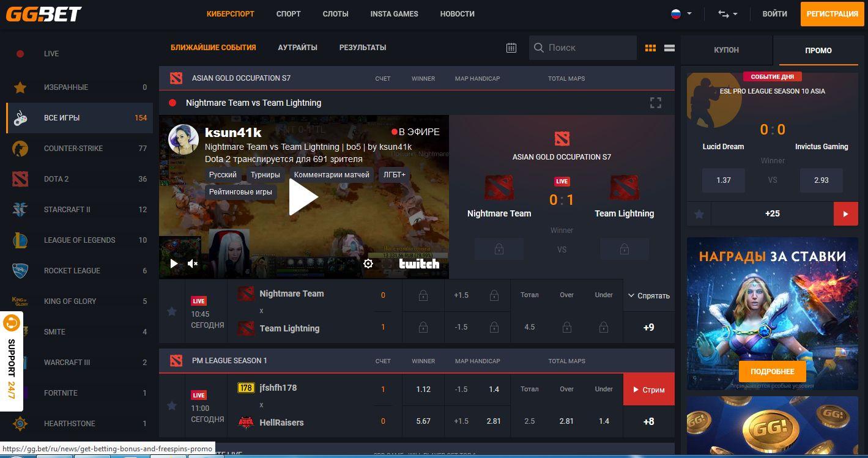Expand stream to fullscreen icon
This screenshot has width=868, height=458.
655,103
